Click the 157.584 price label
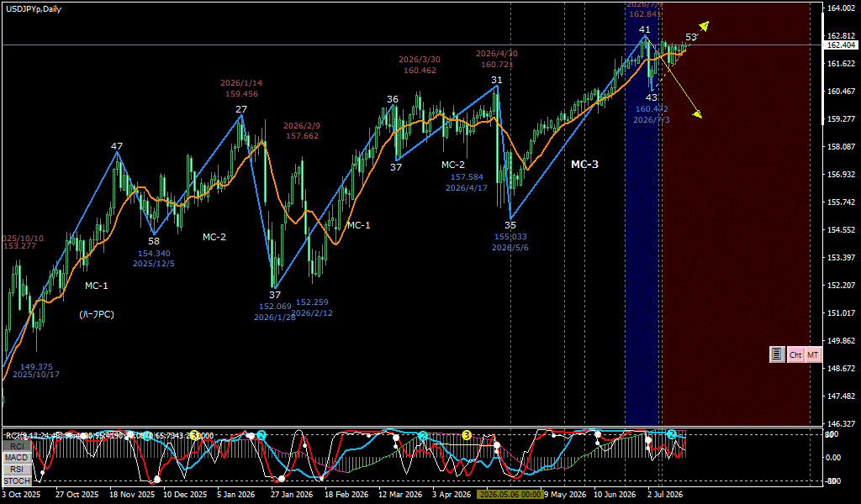The height and width of the screenshot is (504, 861). click(467, 176)
